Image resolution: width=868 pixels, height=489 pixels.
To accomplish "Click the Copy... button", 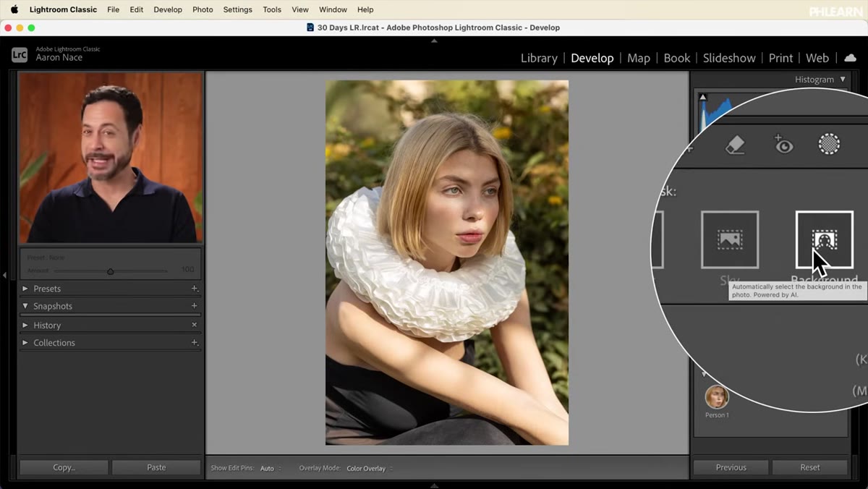I will point(64,467).
